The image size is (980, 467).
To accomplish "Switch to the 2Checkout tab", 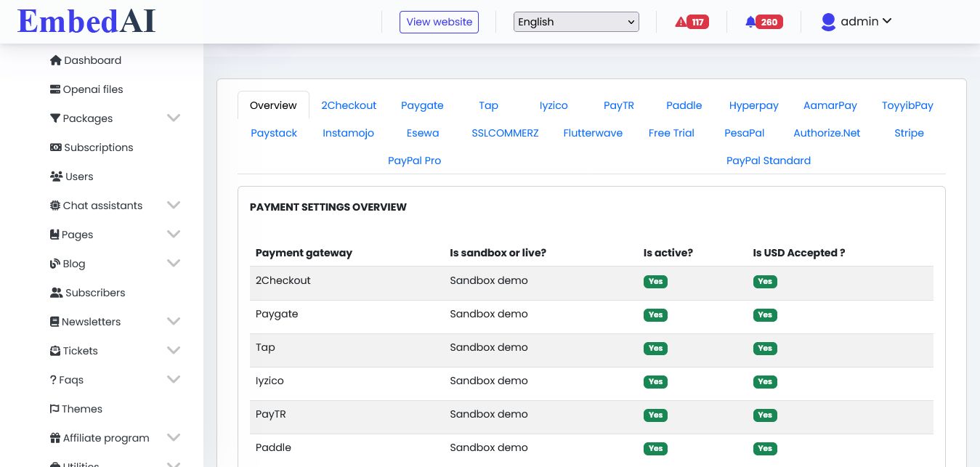I will point(349,105).
